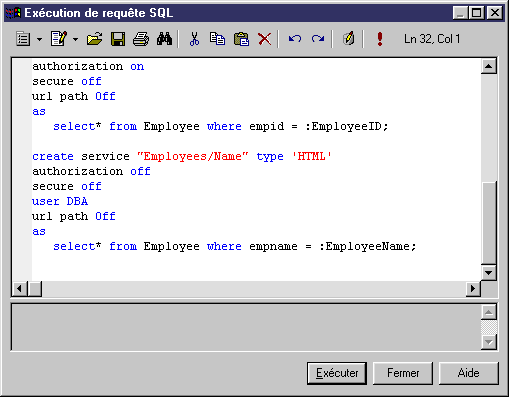Image resolution: width=509 pixels, height=397 pixels.
Task: Click inside the gray output results pane
Action: pyautogui.click(x=246, y=327)
